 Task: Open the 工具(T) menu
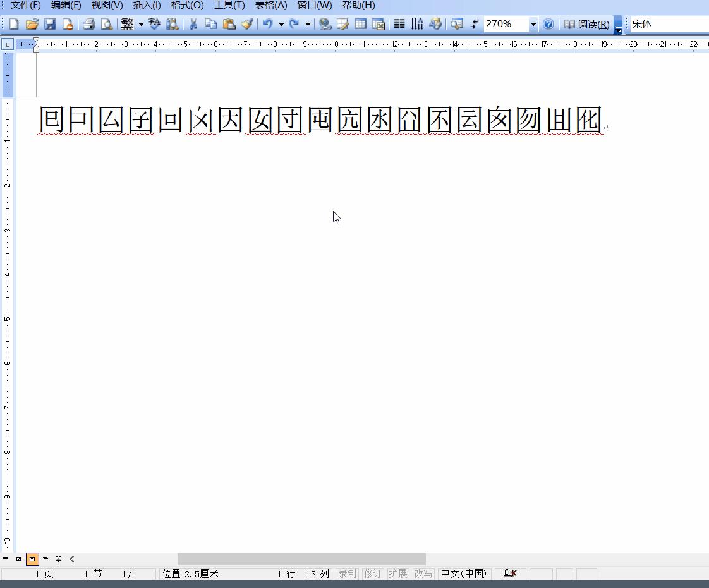point(229,6)
